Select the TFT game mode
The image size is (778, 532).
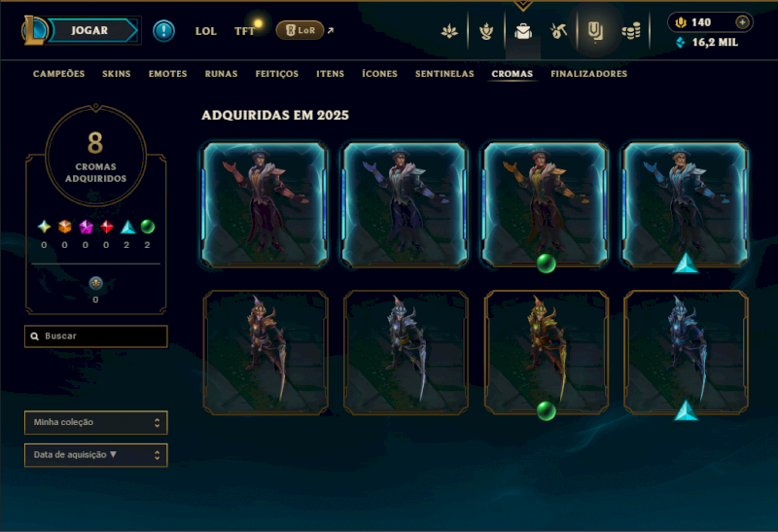(244, 31)
